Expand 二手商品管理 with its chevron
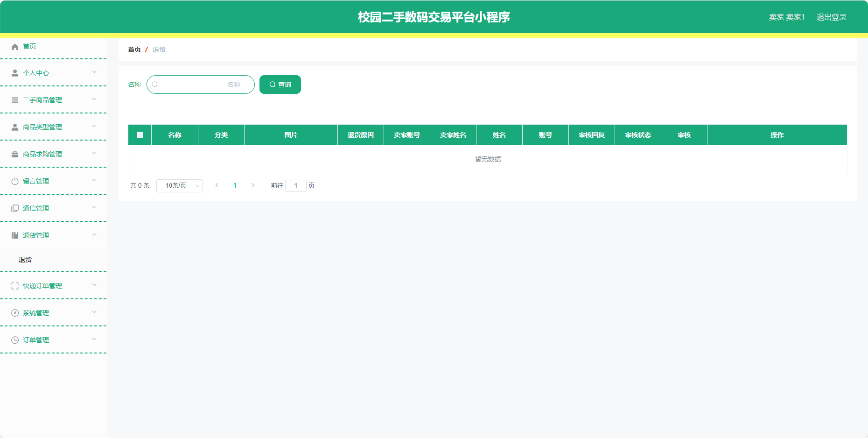This screenshot has width=868, height=438. (94, 99)
